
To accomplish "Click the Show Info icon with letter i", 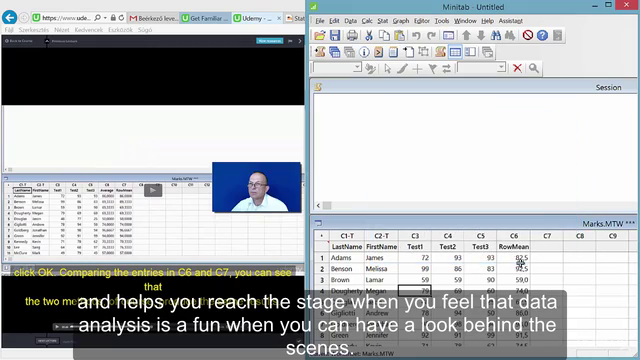I will coord(364,52).
